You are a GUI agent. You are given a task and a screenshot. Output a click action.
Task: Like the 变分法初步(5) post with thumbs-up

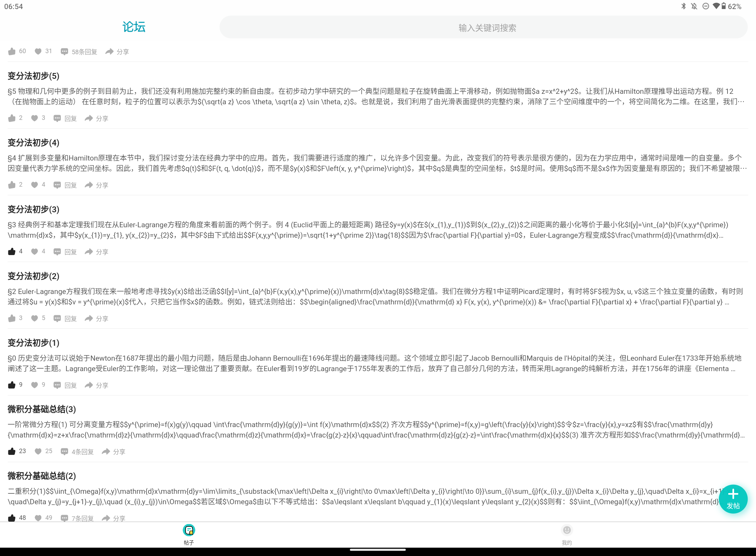12,118
